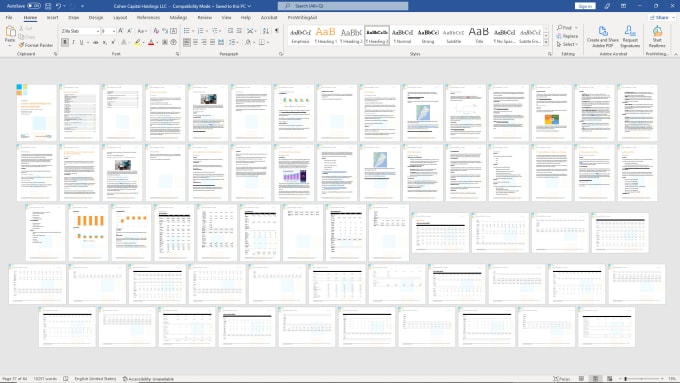
Task: Open the Review tab
Action: tap(205, 18)
